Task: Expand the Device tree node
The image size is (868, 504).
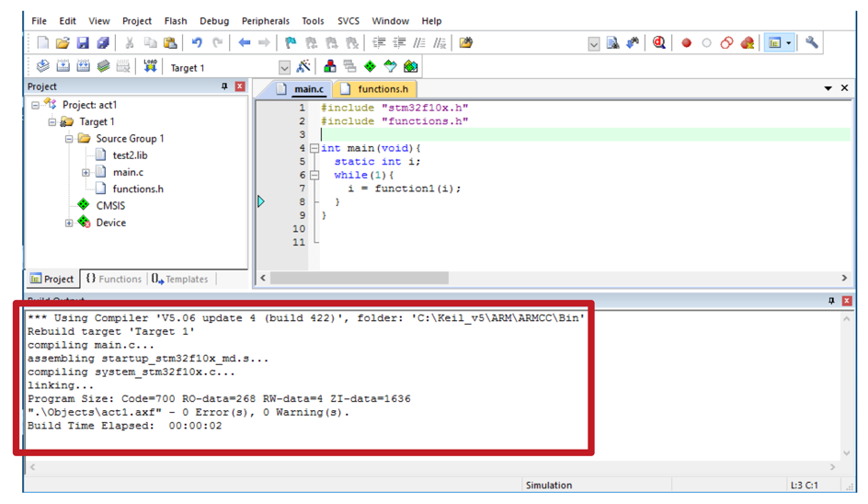Action: [69, 223]
